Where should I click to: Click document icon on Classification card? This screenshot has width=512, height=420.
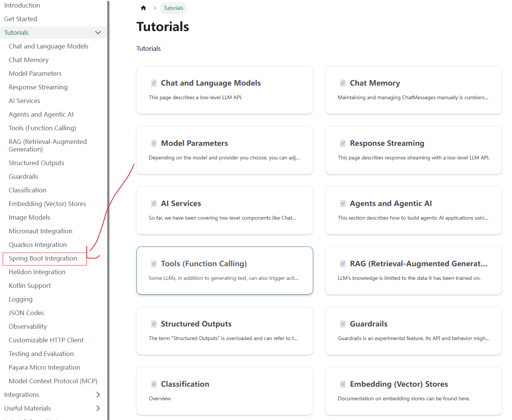click(154, 384)
